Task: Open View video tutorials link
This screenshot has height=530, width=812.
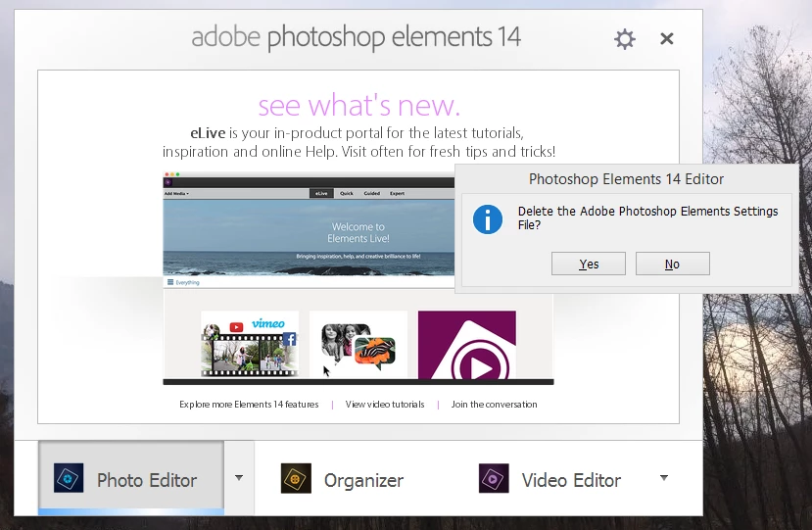Action: tap(385, 404)
